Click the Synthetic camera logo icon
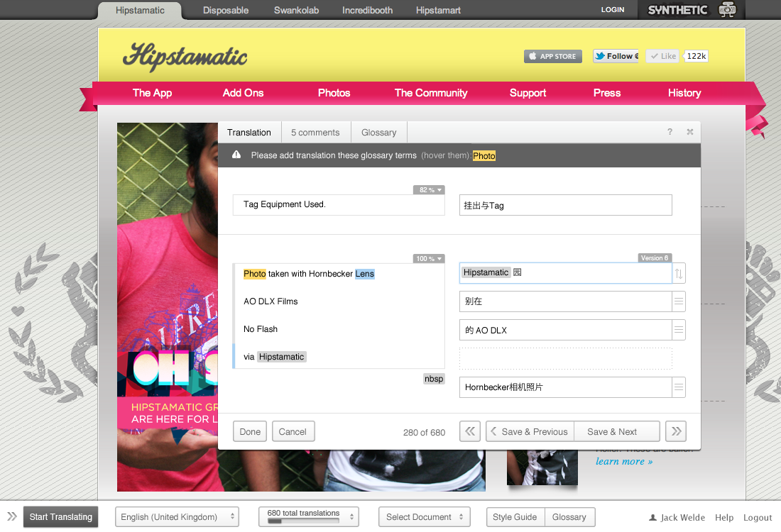 727,10
